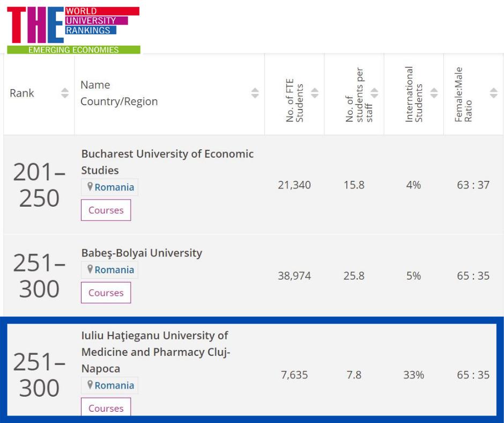Open Courses for Iuliu Haţieganu University
This screenshot has width=504, height=423.
pyautogui.click(x=106, y=407)
